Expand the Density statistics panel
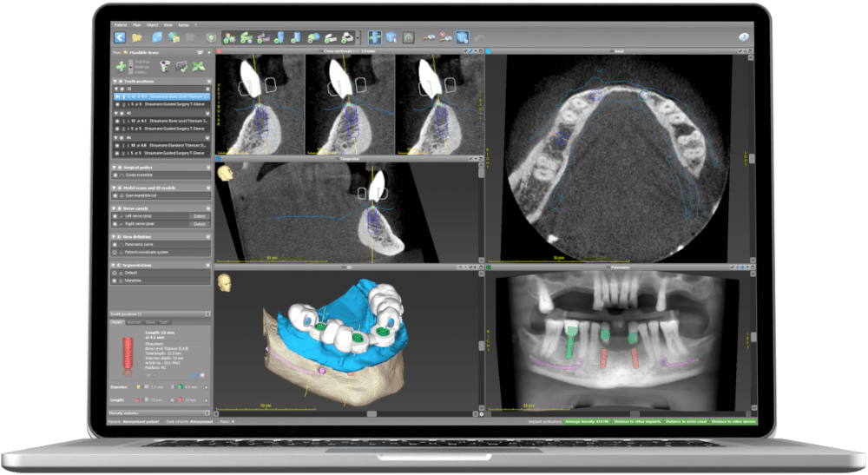This screenshot has width=868, height=475. [x=207, y=412]
